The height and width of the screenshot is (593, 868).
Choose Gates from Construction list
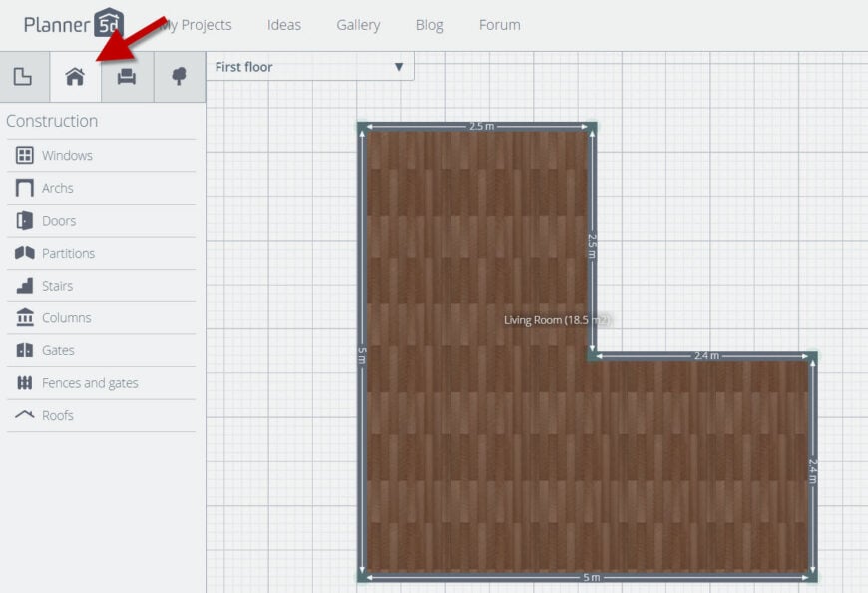click(58, 351)
